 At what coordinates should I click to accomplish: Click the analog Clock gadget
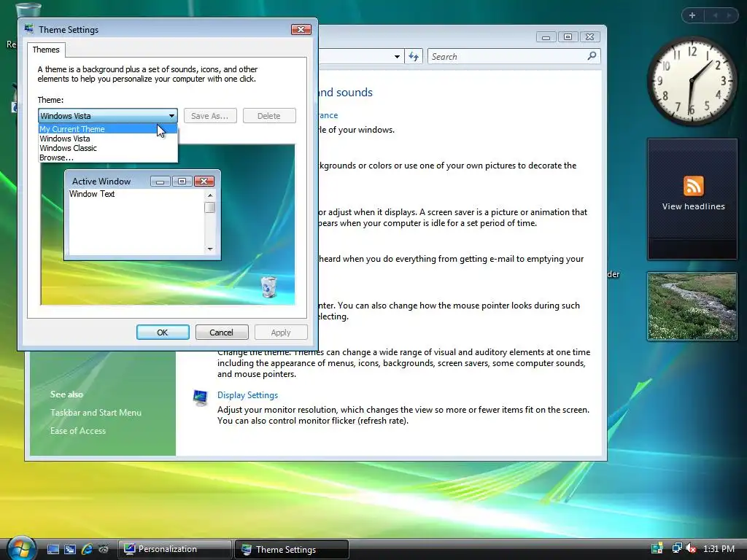692,82
